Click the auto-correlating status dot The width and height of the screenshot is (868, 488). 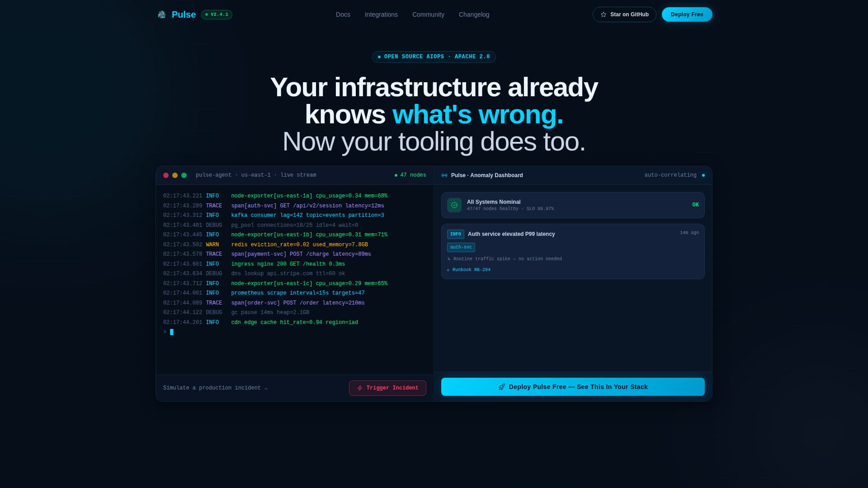(x=703, y=175)
